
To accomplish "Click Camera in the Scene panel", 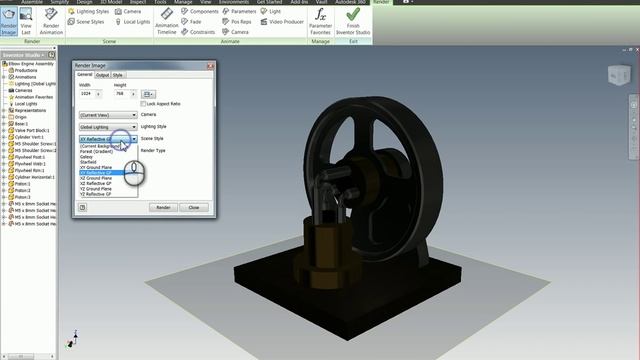I will (128, 11).
